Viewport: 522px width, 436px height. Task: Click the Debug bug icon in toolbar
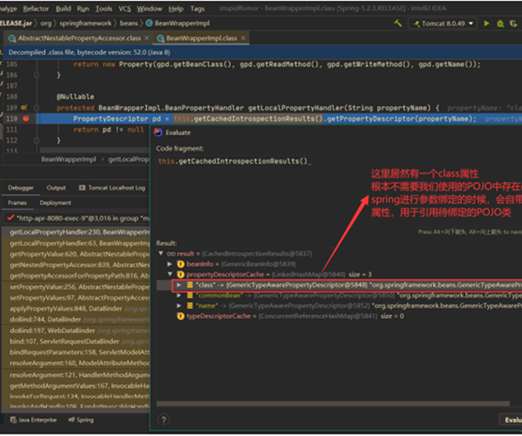(500, 24)
